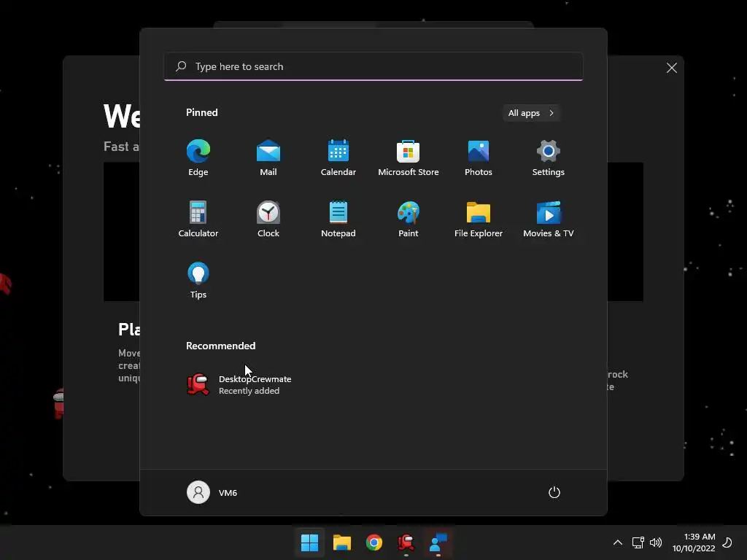Launch the Clock app
The height and width of the screenshot is (560, 747).
268,219
